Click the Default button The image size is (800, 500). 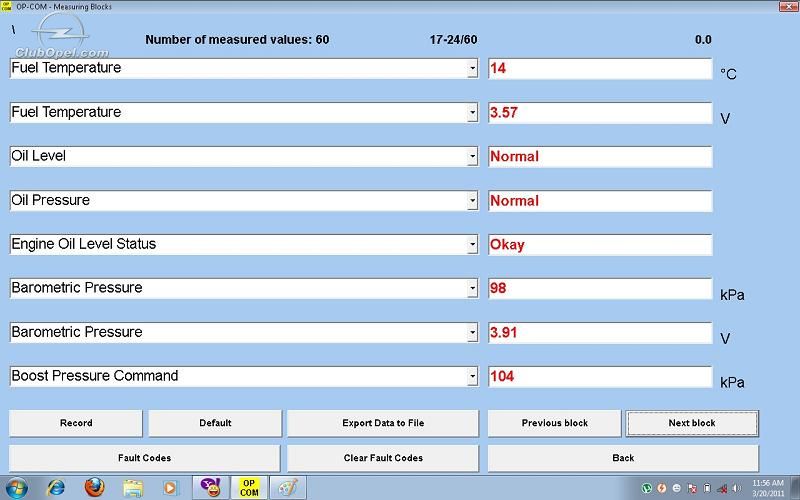click(215, 423)
